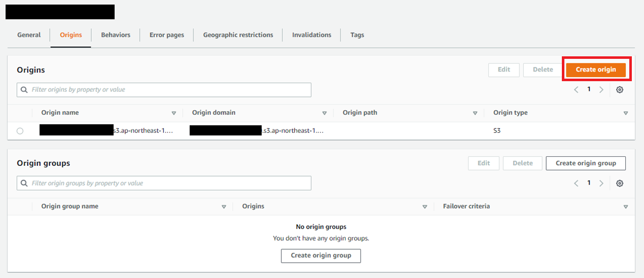Sort by the Failover criteria column arrow
The height and width of the screenshot is (278, 644).
point(626,207)
